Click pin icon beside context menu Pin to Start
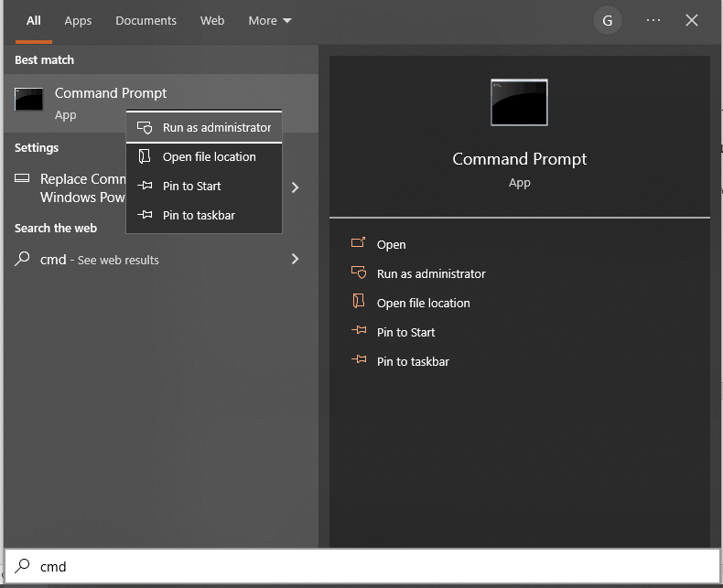 pos(145,186)
